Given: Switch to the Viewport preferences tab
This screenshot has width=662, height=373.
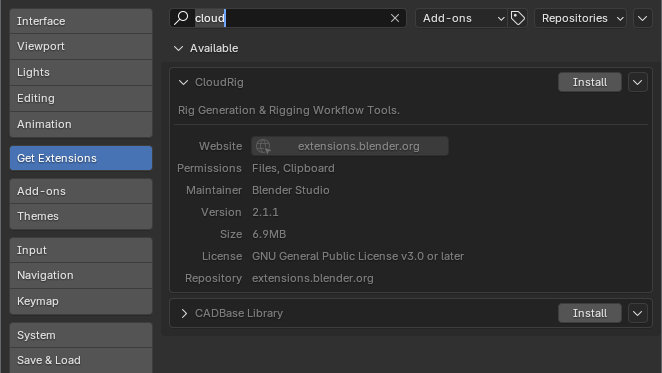Looking at the screenshot, I should pyautogui.click(x=81, y=46).
